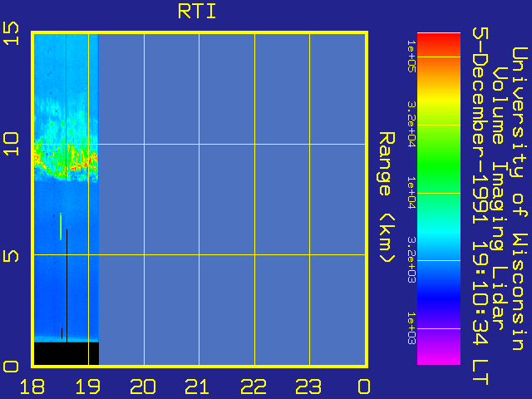Image resolution: width=532 pixels, height=399 pixels.
Task: Click the long black vertical line in the lidar data
Action: tap(66, 286)
